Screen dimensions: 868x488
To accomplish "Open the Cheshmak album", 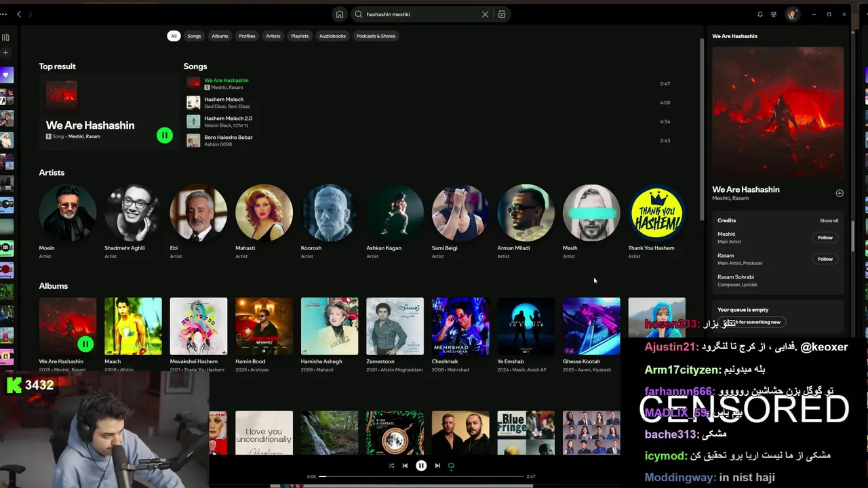I will point(460,326).
